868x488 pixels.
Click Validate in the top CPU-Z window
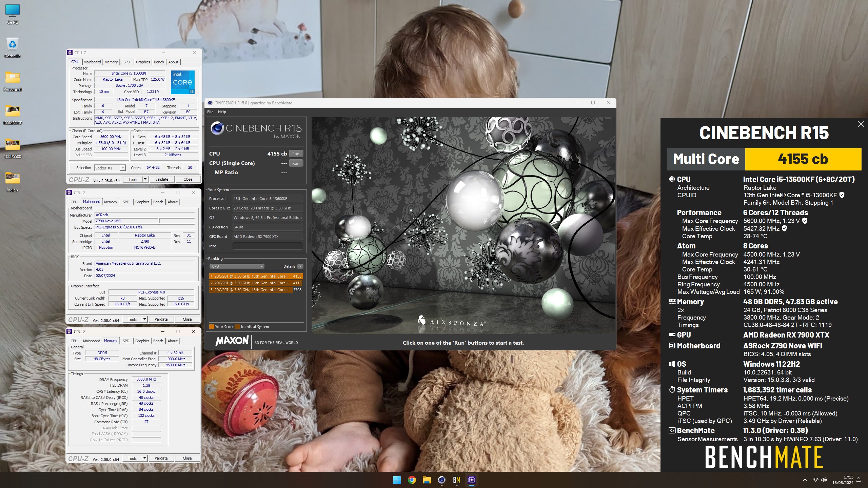tap(162, 179)
